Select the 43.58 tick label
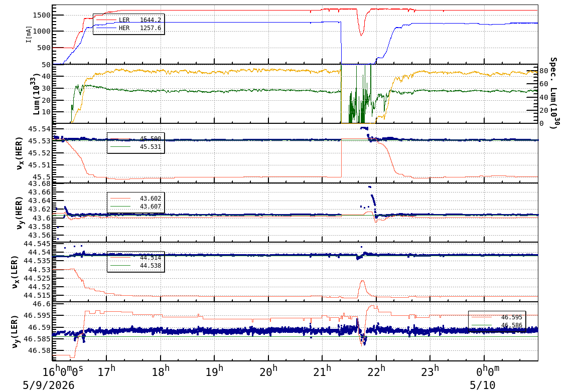Screen dimensions: 579x392 pos(40,227)
